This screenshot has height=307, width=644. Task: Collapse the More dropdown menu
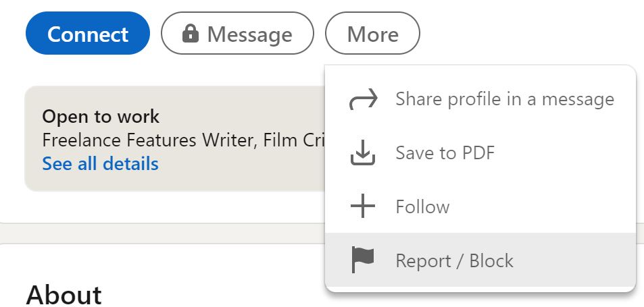372,34
